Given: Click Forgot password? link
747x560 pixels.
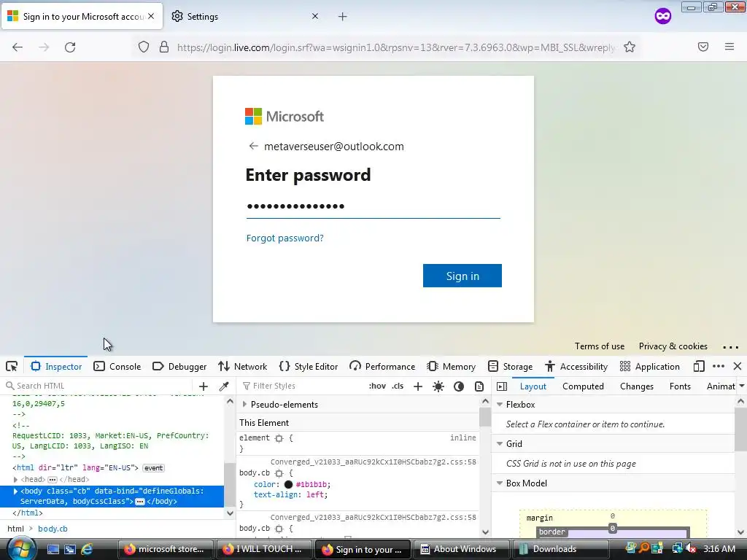Looking at the screenshot, I should point(285,238).
